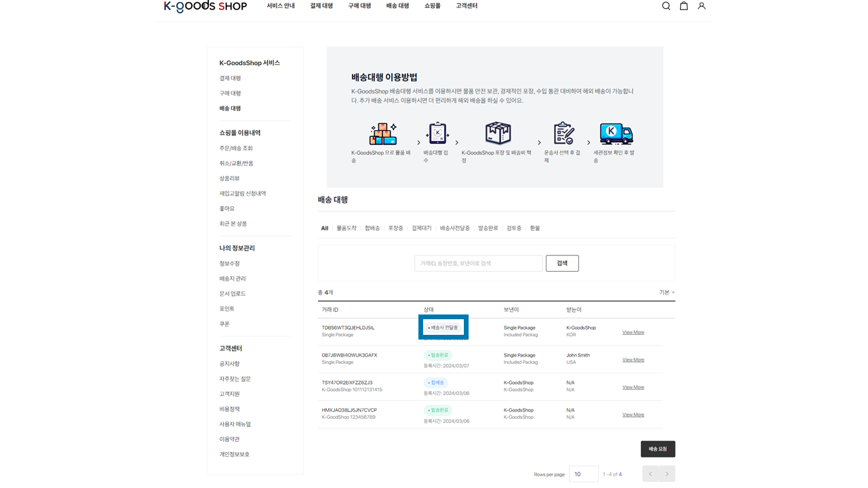The height and width of the screenshot is (488, 868).
Task: Click the stacked boxes delivery step icon
Action: click(382, 134)
